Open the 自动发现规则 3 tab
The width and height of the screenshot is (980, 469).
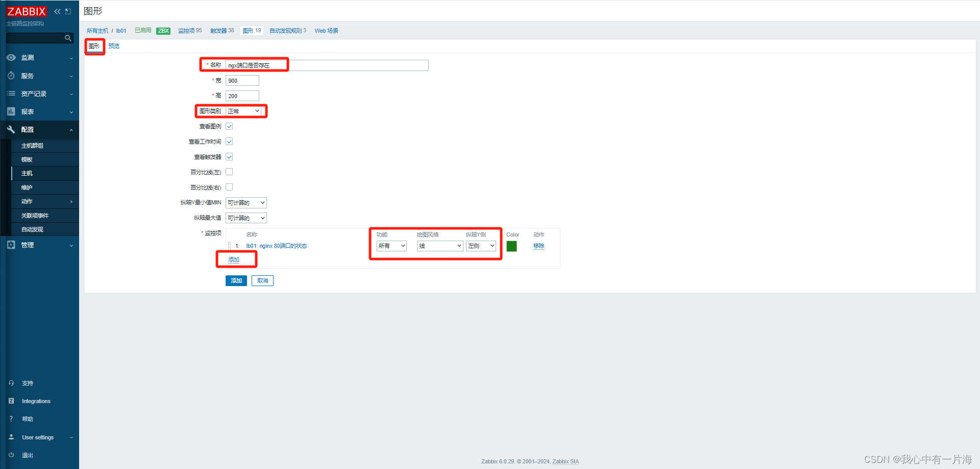(288, 31)
